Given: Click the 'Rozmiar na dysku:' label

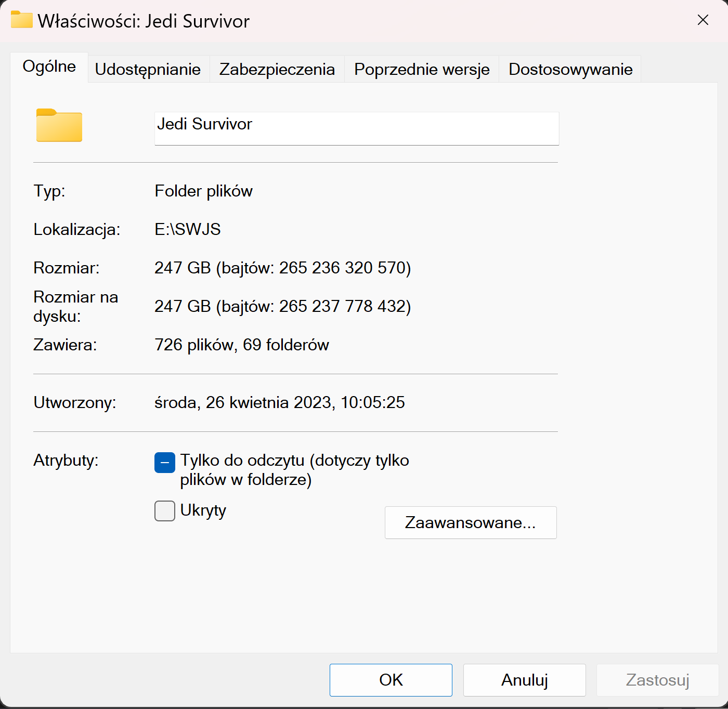Looking at the screenshot, I should (x=76, y=306).
